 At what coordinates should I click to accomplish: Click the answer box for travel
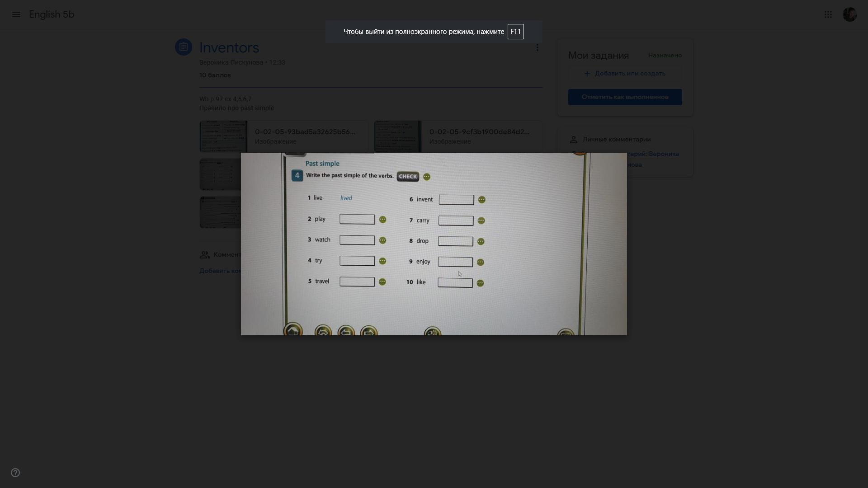click(357, 282)
